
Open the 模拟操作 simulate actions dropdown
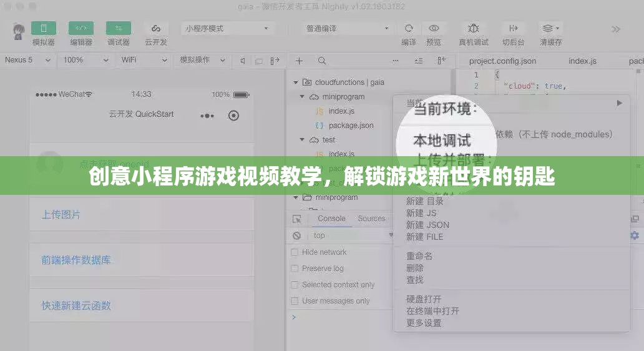pos(202,60)
